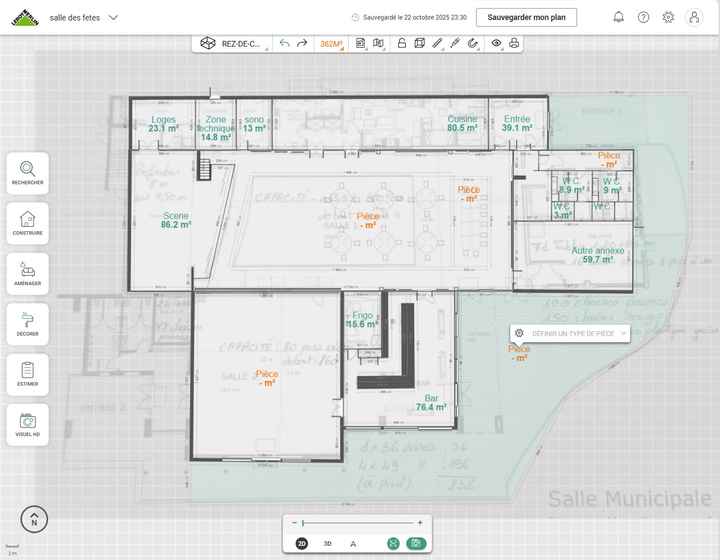Open the Estimer clipboard panel

(x=27, y=374)
